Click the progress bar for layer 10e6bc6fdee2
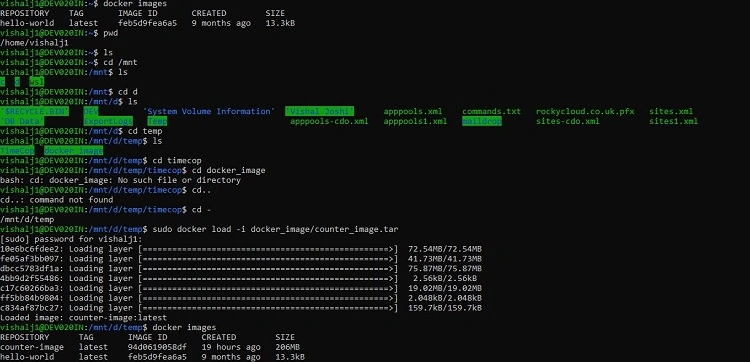The image size is (750, 362). tap(268, 249)
